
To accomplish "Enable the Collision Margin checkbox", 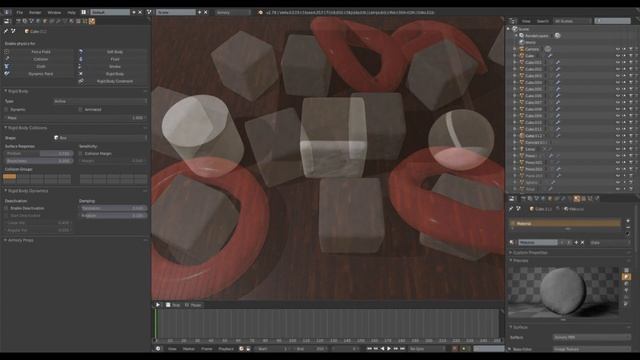I will click(x=80, y=153).
